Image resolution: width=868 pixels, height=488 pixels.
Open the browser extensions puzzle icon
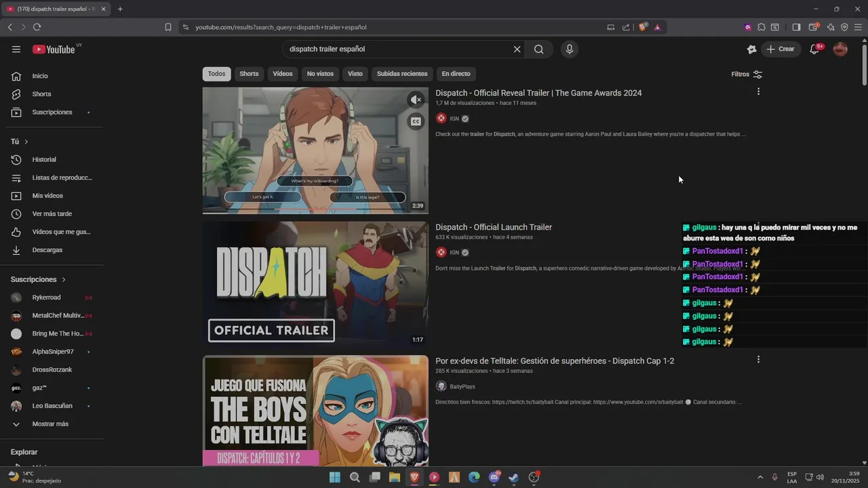tap(762, 27)
